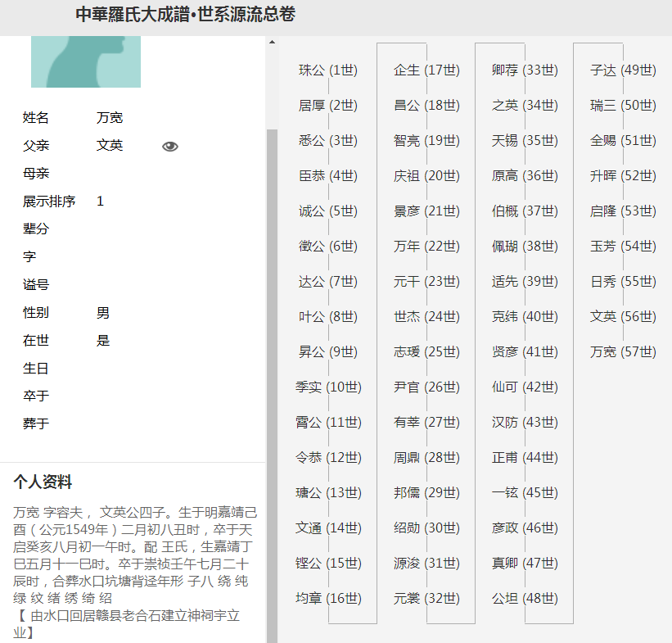
Task: Click 全赐 (51世)
Action: [x=623, y=140]
